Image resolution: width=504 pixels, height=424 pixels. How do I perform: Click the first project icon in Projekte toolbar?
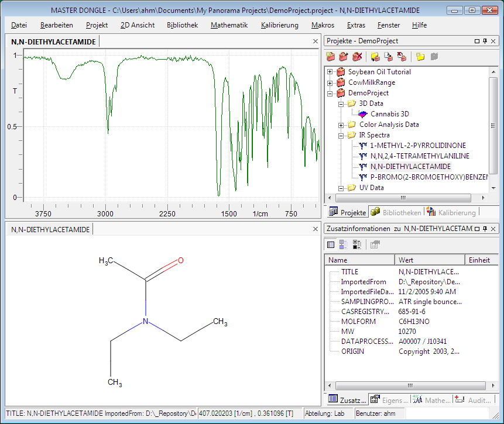tap(331, 57)
